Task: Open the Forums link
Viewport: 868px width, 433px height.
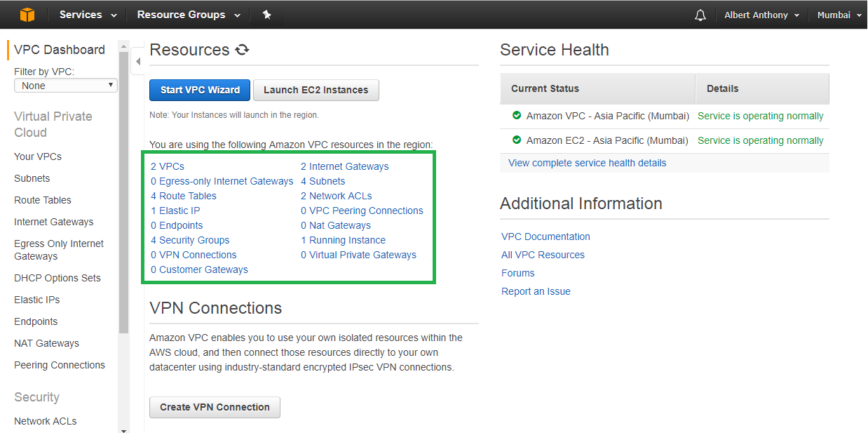Action: coord(518,273)
